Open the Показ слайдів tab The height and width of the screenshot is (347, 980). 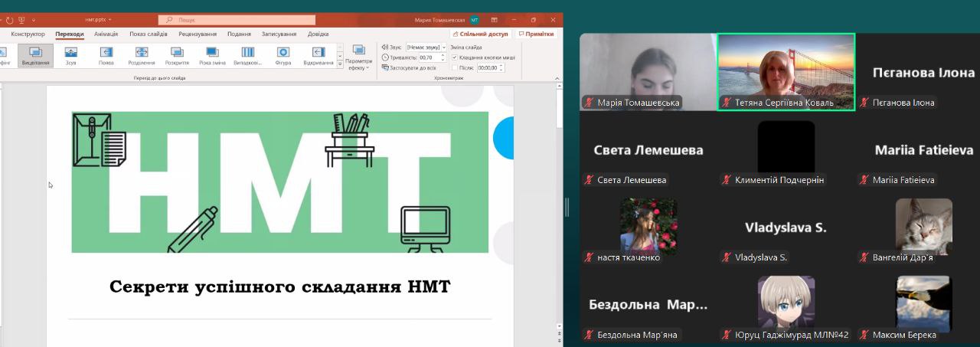[x=149, y=34]
